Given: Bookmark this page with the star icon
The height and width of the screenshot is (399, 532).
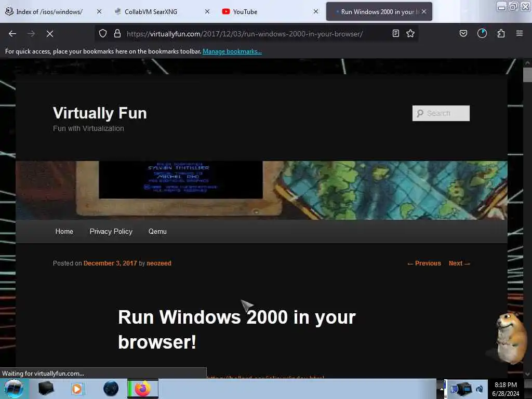Looking at the screenshot, I should (x=410, y=33).
